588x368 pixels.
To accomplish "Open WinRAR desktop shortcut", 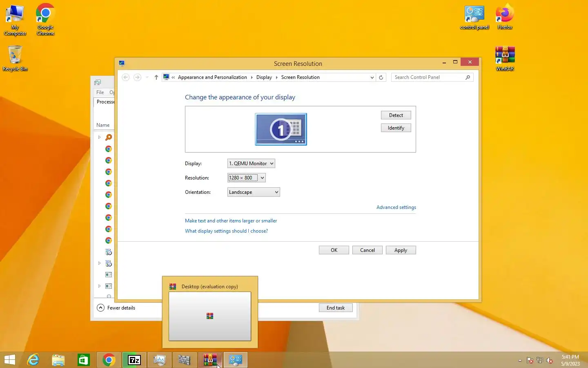I will tap(505, 58).
